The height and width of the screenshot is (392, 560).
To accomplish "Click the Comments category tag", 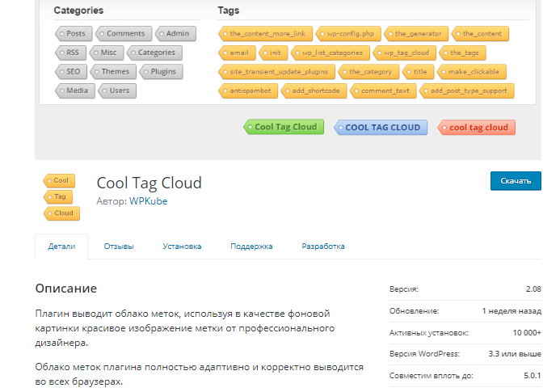I will pos(124,34).
